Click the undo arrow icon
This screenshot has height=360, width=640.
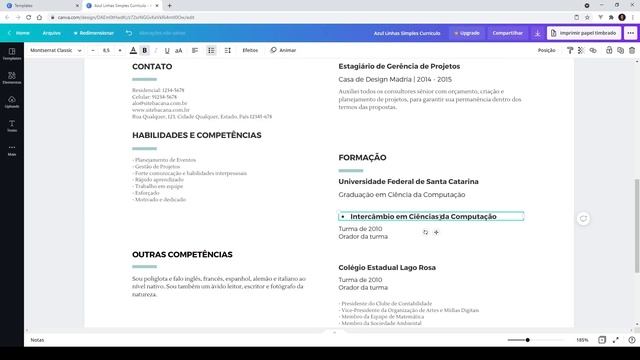[x=129, y=33]
